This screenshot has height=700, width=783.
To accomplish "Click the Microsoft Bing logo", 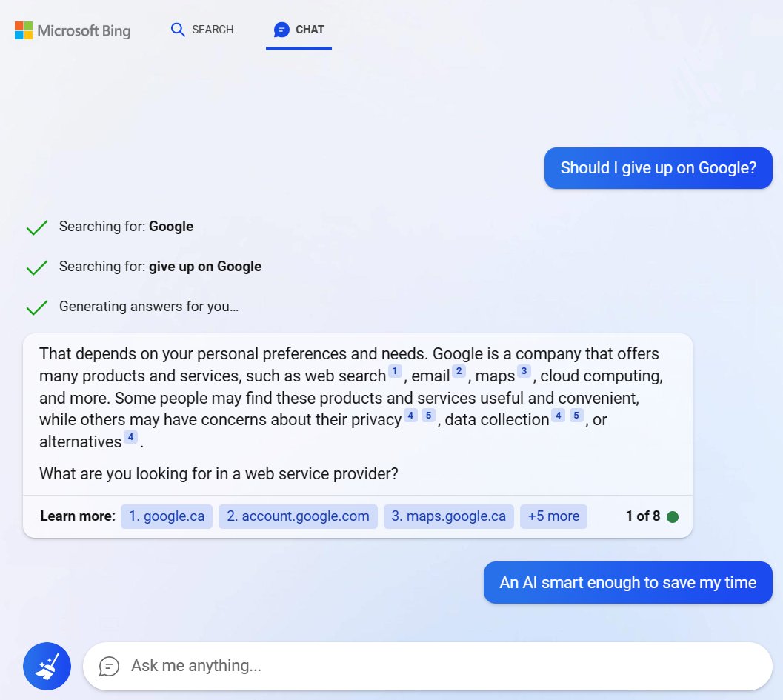I will (73, 30).
